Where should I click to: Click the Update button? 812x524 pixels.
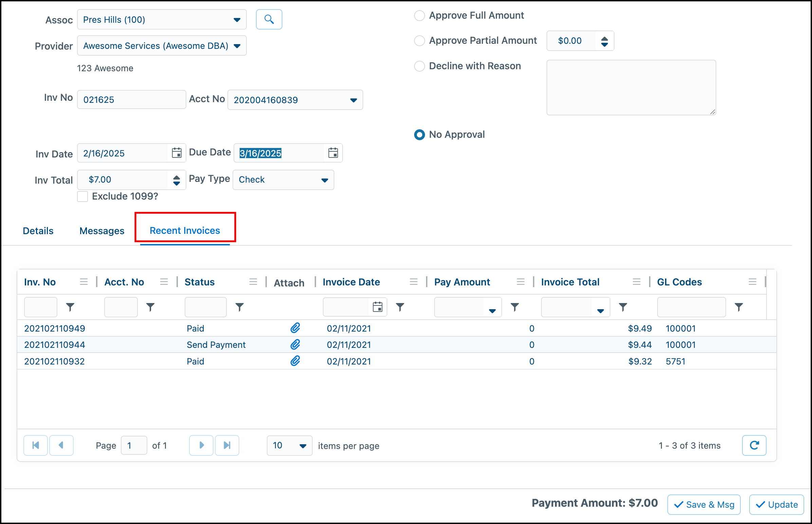pos(776,504)
